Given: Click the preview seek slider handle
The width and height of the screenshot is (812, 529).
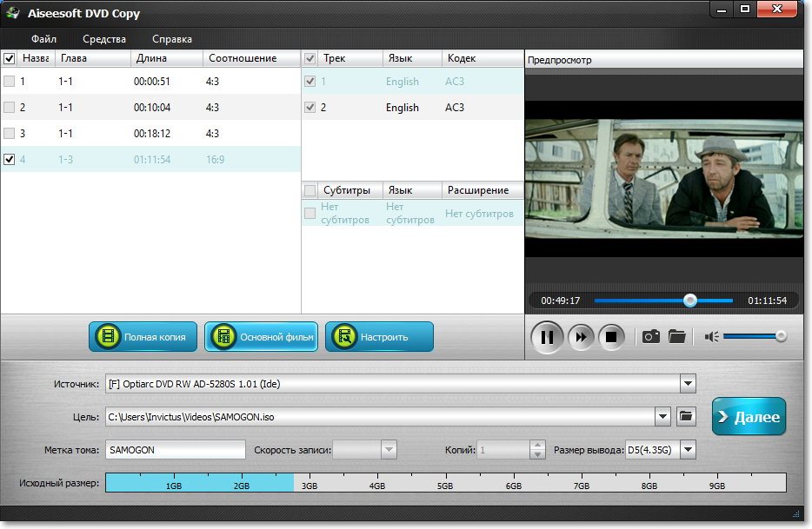Looking at the screenshot, I should click(689, 301).
